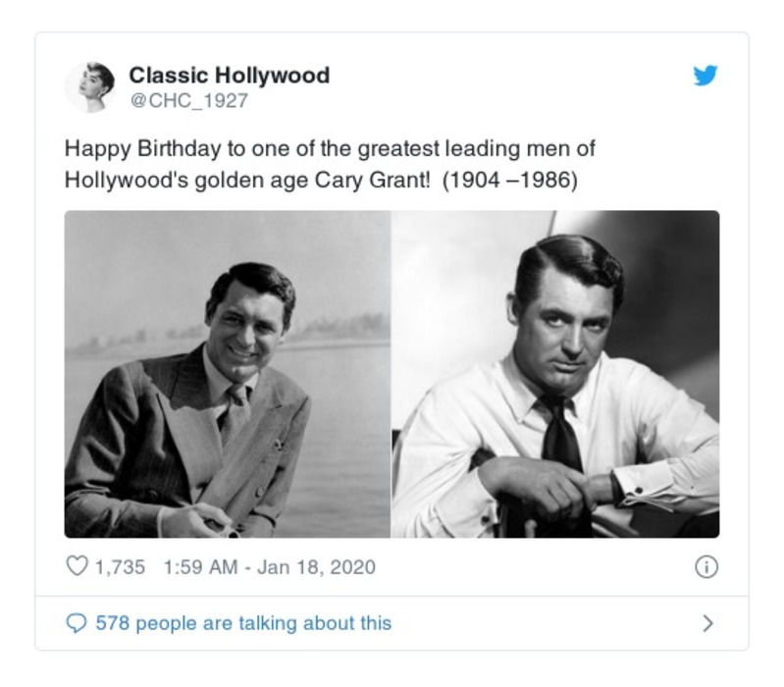The width and height of the screenshot is (784, 687).
Task: Open the Classic Hollywood profile avatar
Action: pyautogui.click(x=89, y=86)
